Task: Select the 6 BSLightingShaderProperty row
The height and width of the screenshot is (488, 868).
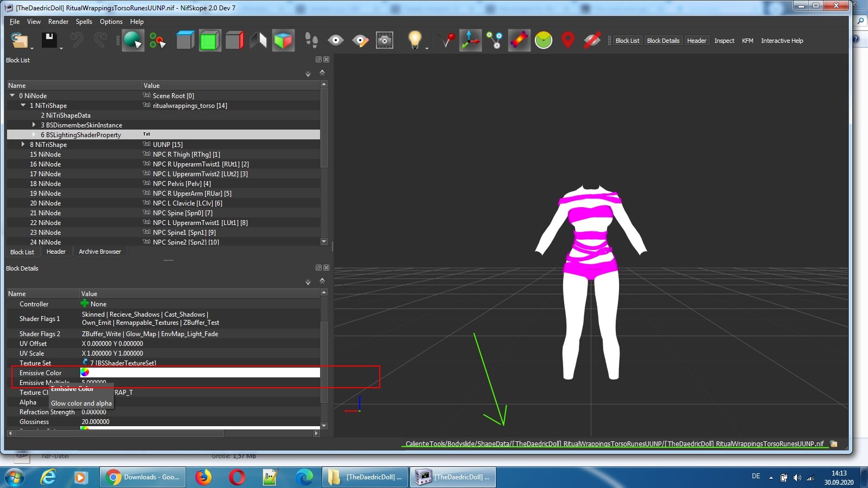Action: pyautogui.click(x=163, y=134)
